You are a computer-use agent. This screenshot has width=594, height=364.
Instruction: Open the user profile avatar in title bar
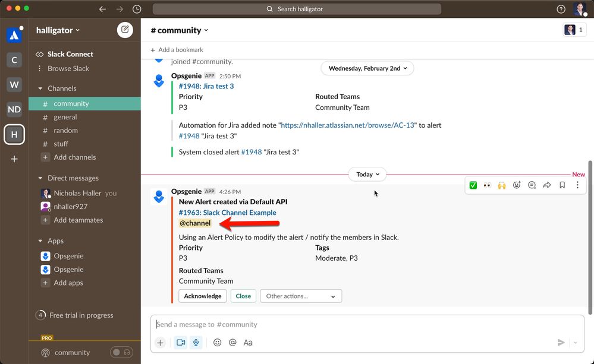coord(579,9)
